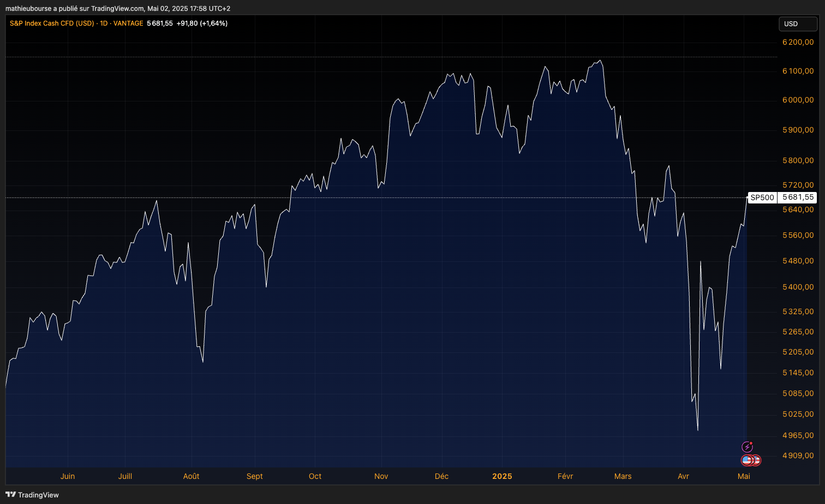Click the 5 325,00 price axis label
The height and width of the screenshot is (504, 825).
(798, 311)
